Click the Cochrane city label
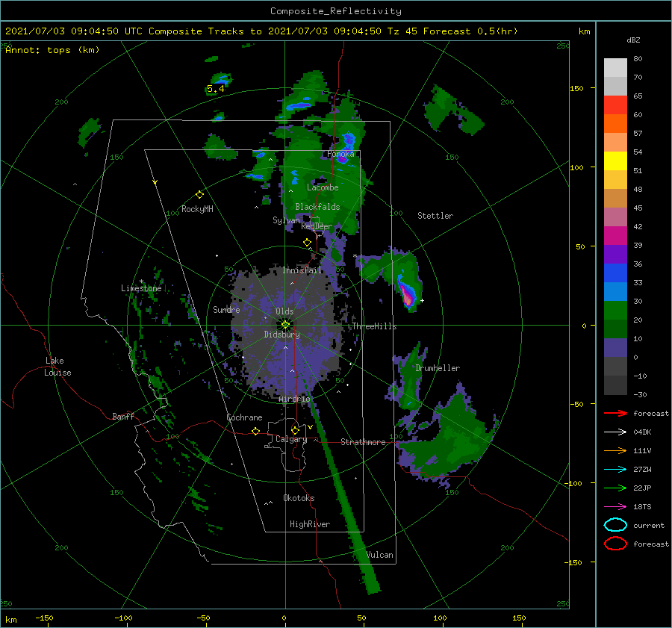672x628 pixels. click(x=244, y=417)
